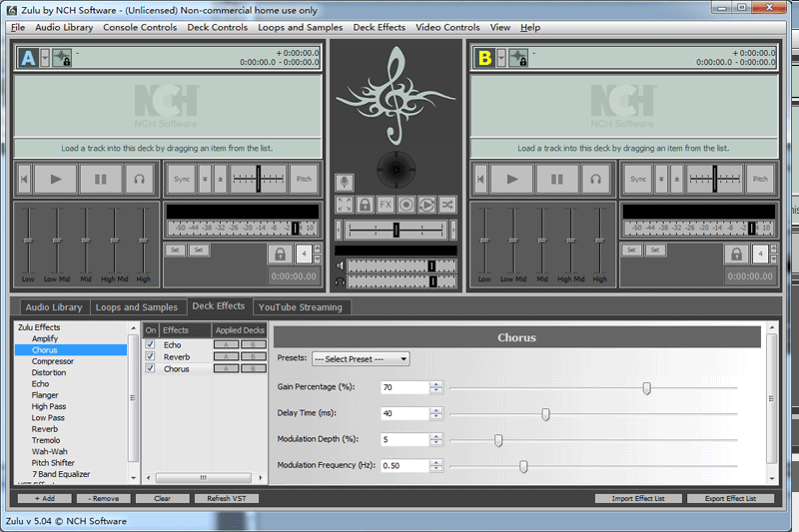Click the loop lock icon on Deck B
Viewport: 799px width, 532px height.
[736, 254]
